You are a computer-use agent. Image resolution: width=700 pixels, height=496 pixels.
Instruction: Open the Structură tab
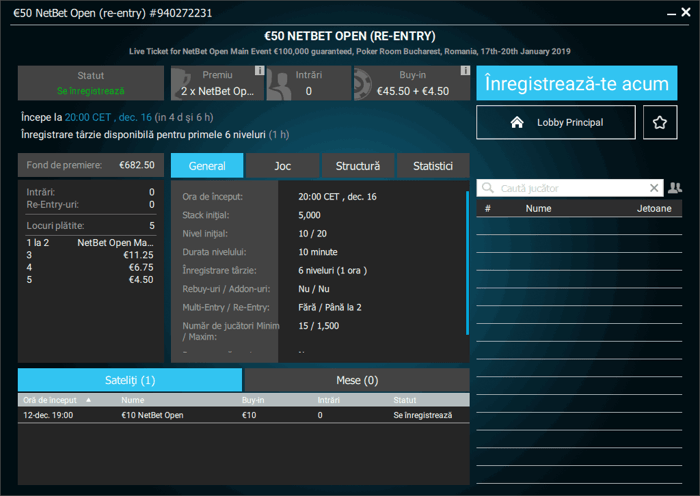(358, 166)
